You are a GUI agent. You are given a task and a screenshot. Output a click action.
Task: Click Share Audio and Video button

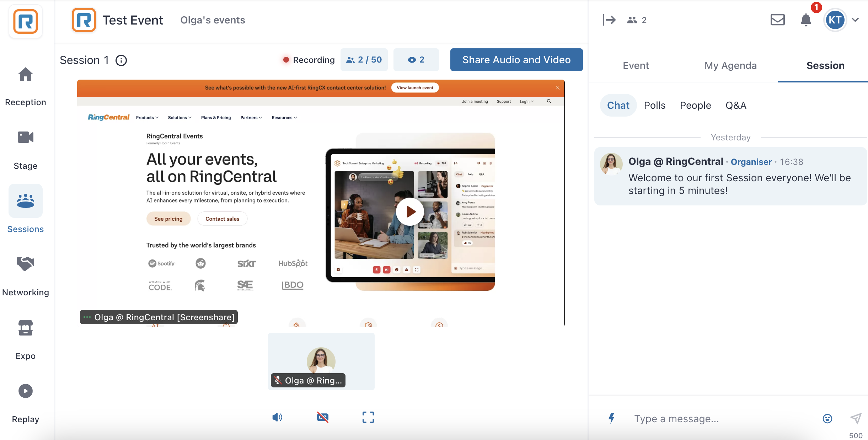[516, 60]
